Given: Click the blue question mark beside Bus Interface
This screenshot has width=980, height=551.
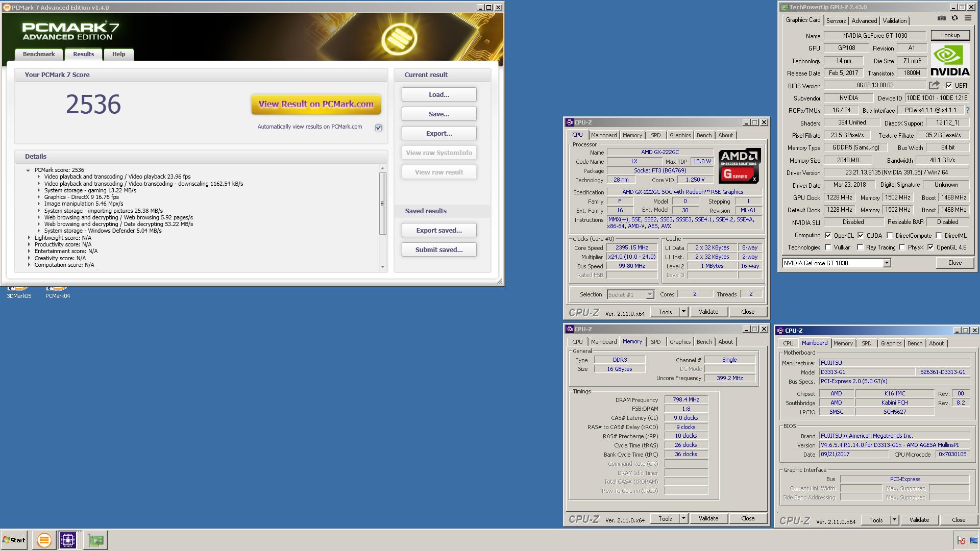Looking at the screenshot, I should click(968, 110).
